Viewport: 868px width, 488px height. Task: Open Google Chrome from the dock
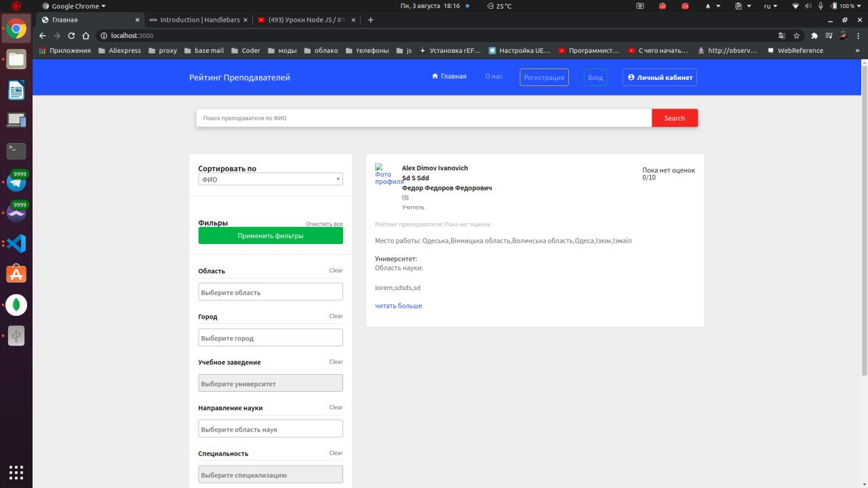(16, 29)
